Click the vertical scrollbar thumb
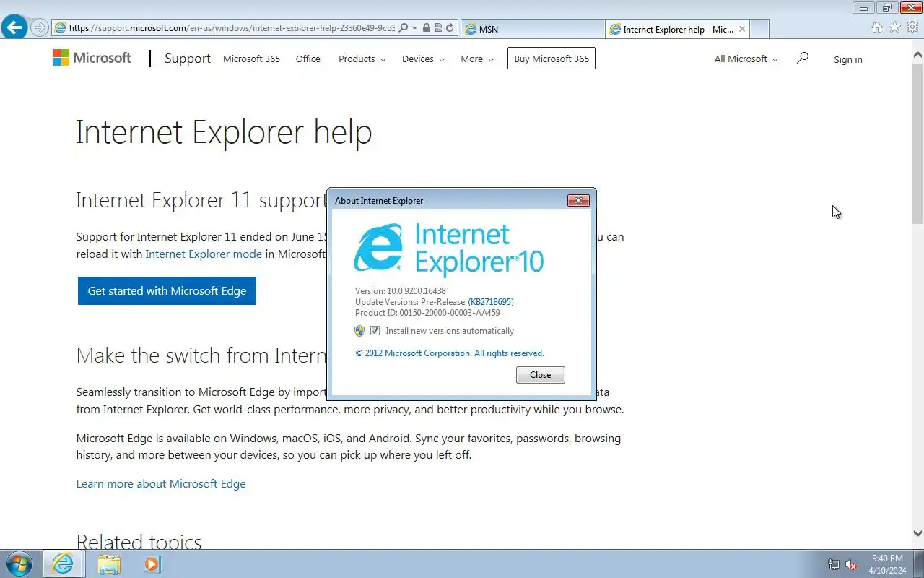924x578 pixels. [x=918, y=145]
